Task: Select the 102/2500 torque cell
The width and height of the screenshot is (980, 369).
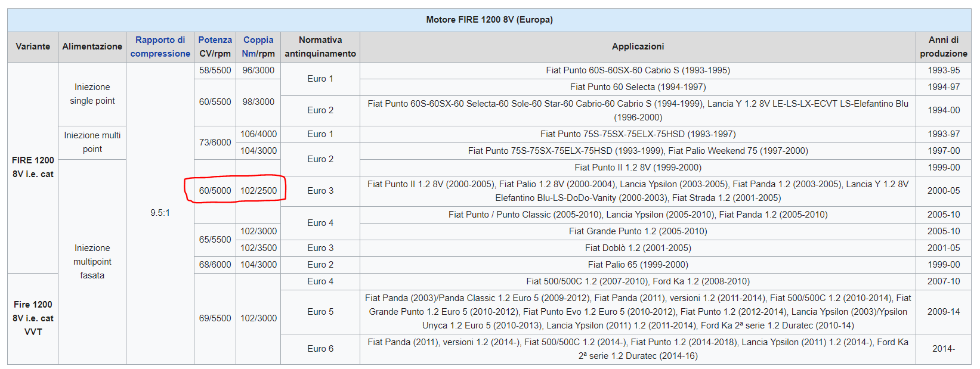Action: tap(258, 191)
